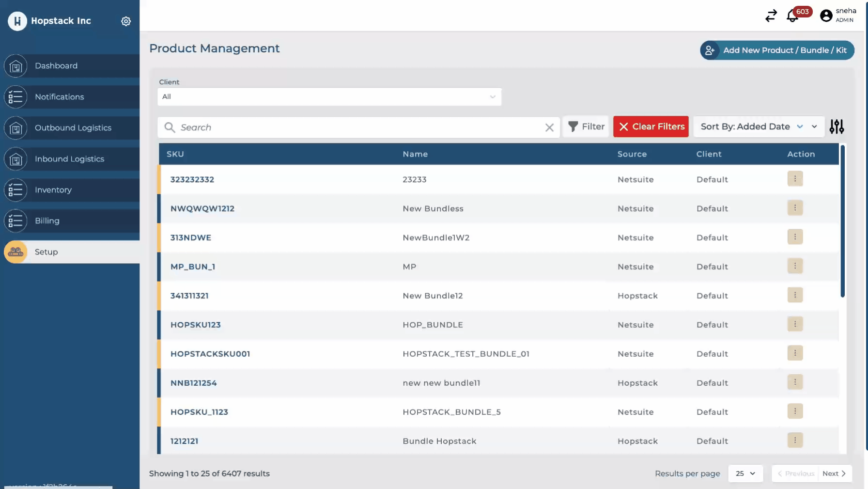Image resolution: width=868 pixels, height=489 pixels.
Task: Change results per page from 25
Action: [745, 473]
